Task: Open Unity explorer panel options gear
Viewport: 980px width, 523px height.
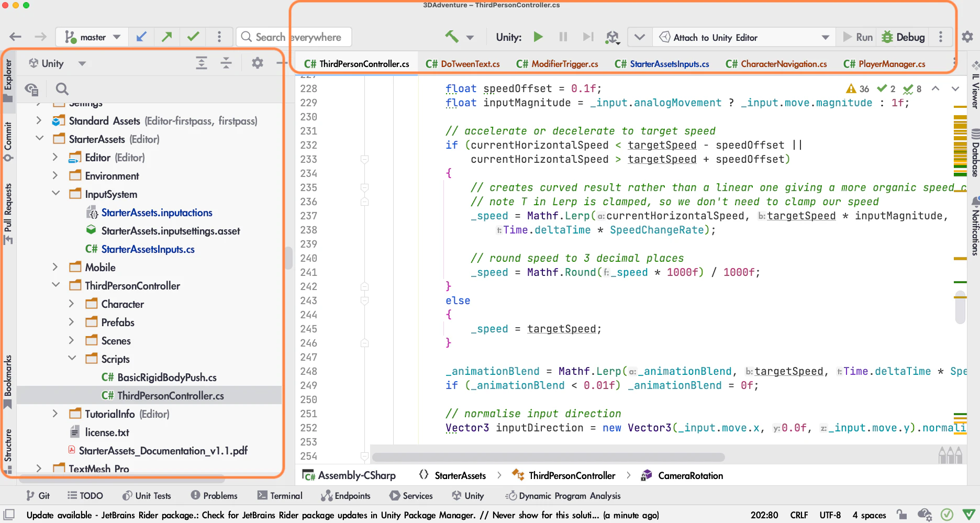Action: 257,63
